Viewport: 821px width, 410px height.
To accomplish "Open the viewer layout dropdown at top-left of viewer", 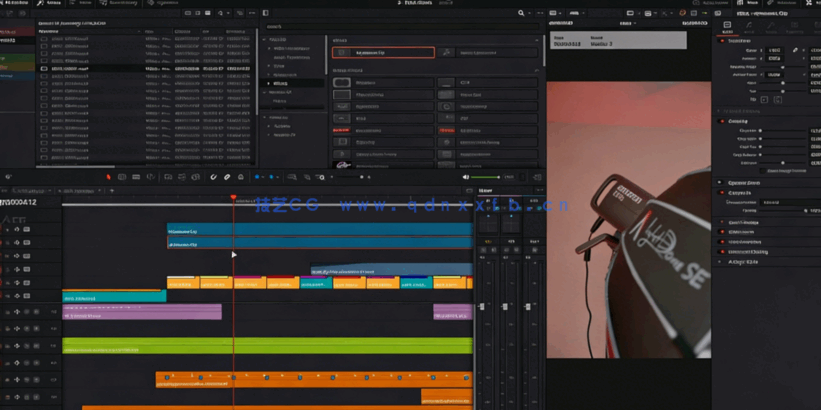I will [x=555, y=13].
